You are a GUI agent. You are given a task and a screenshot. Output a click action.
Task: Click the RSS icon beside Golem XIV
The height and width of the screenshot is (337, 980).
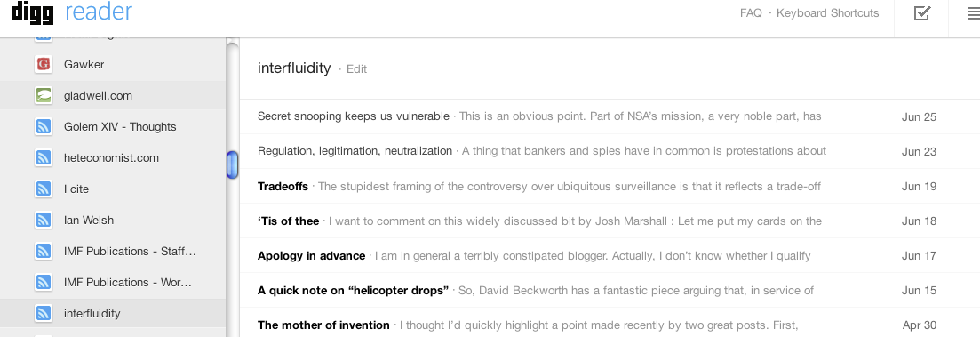pos(44,127)
